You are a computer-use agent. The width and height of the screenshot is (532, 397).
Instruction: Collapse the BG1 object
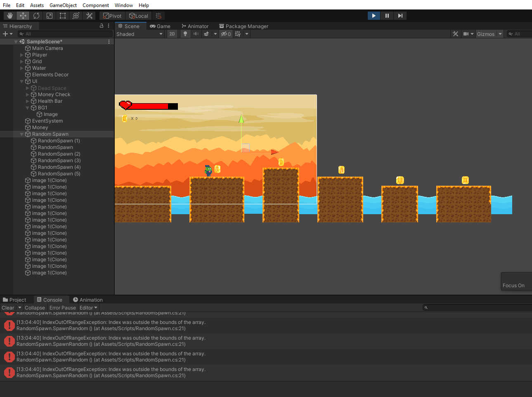pos(28,108)
